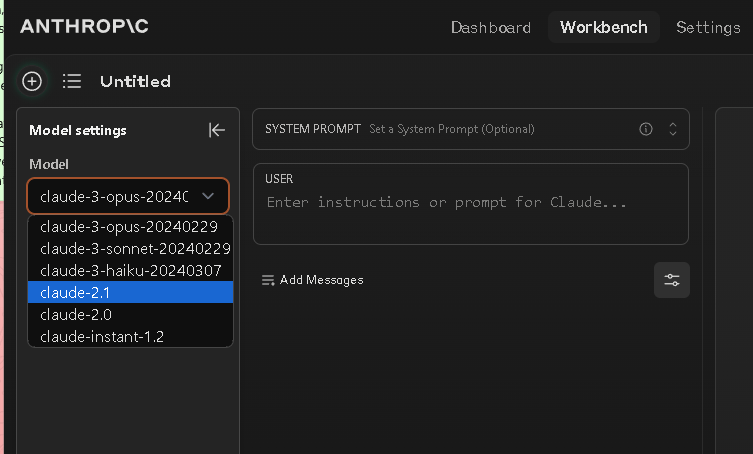Select claude-3-sonnet-20240229 option
Screen dimensions: 753x454
click(x=130, y=248)
